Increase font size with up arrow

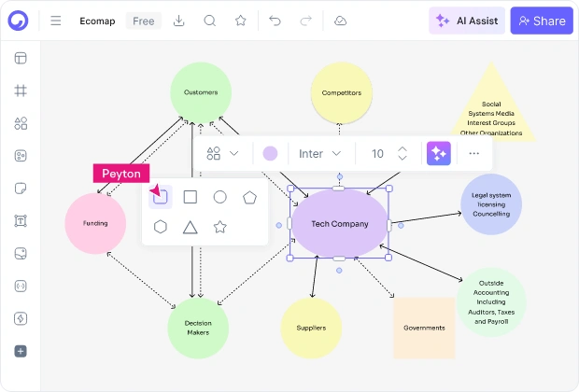pyautogui.click(x=402, y=149)
